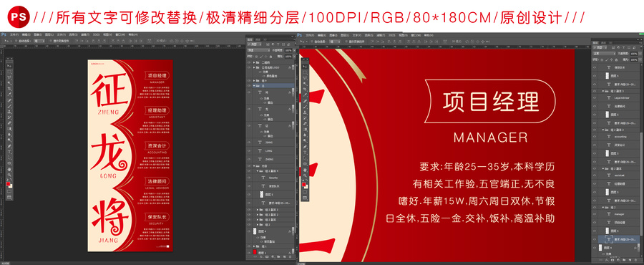
Task: Select the Move tool in left window toolbar
Action: click(9, 66)
